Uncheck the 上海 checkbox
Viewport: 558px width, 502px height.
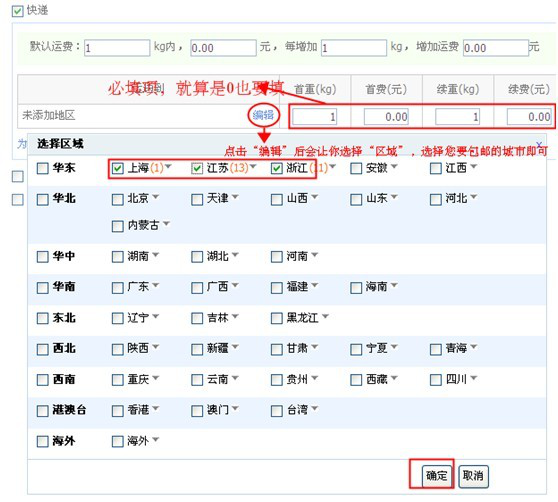point(117,168)
